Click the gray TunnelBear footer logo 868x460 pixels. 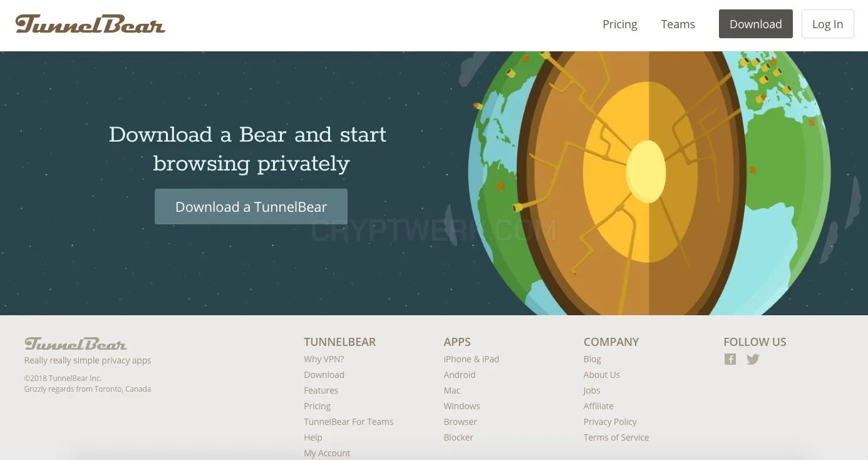[x=76, y=344]
